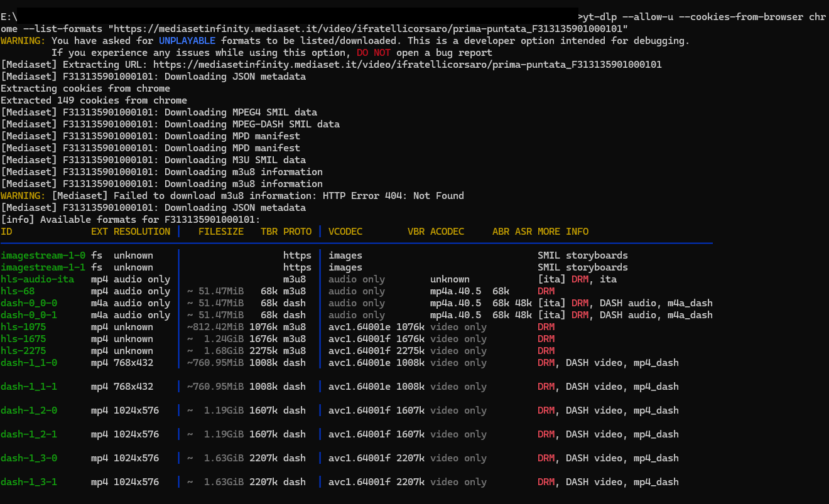Image resolution: width=829 pixels, height=504 pixels.
Task: Click the blue UNPLAYABLE warning word
Action: (187, 41)
